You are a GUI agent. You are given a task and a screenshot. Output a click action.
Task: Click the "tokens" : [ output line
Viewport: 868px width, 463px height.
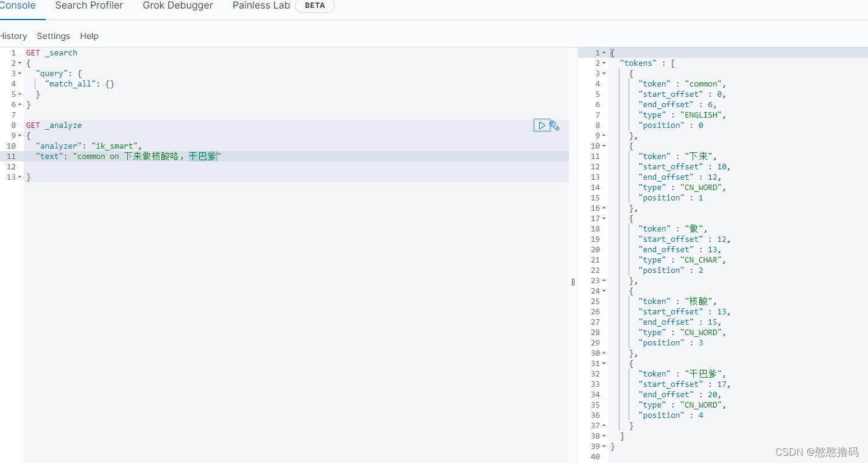[647, 63]
